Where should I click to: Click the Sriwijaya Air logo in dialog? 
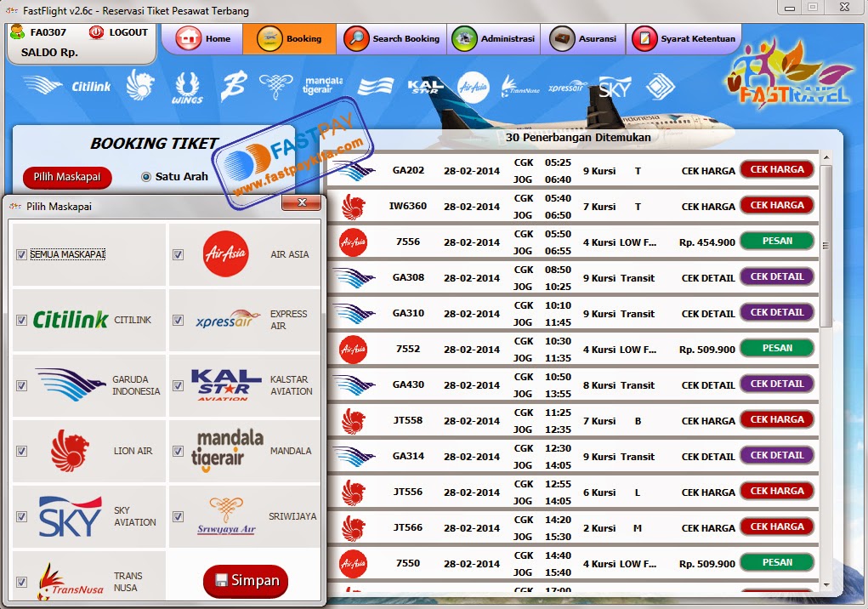pyautogui.click(x=226, y=516)
